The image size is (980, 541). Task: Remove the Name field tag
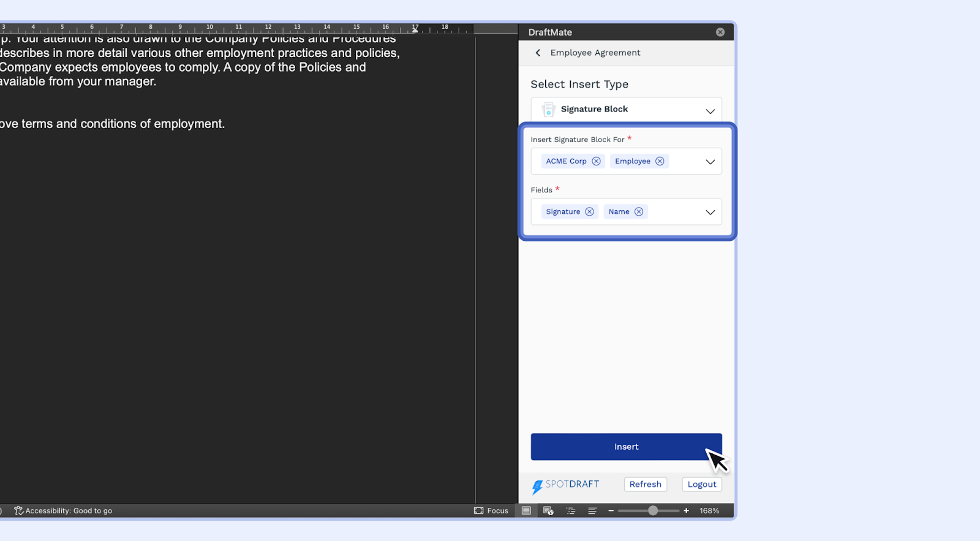coord(639,211)
